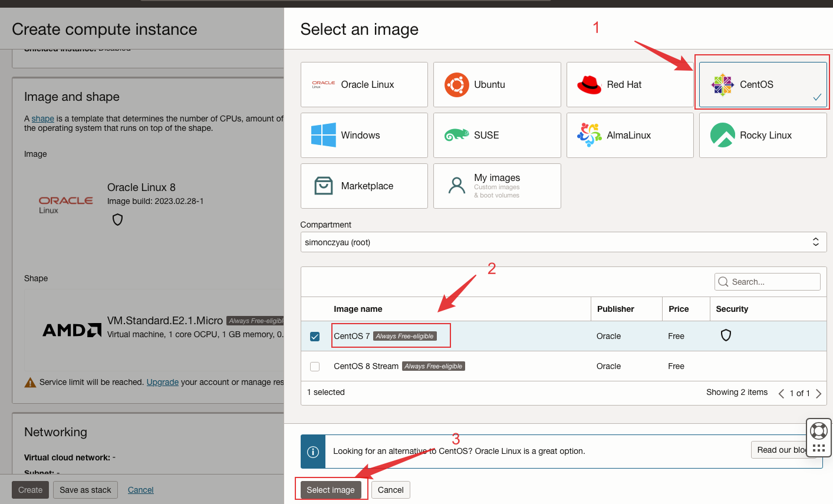Screen dimensions: 833x504
Task: Select the CentOS image tile
Action: 762,85
